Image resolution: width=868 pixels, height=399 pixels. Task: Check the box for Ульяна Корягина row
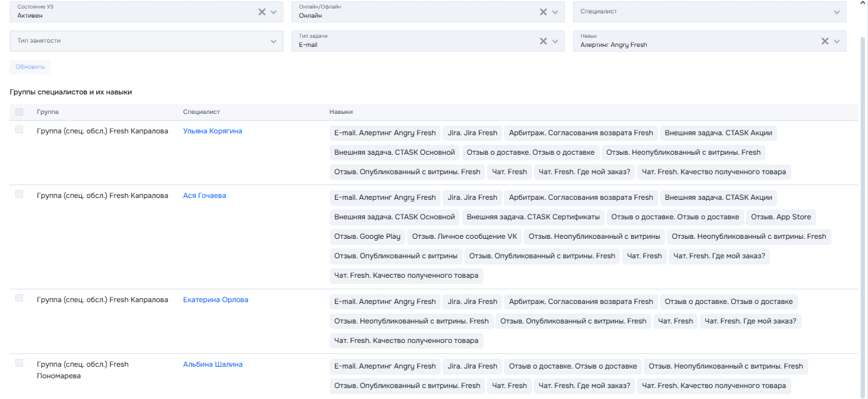[x=20, y=130]
